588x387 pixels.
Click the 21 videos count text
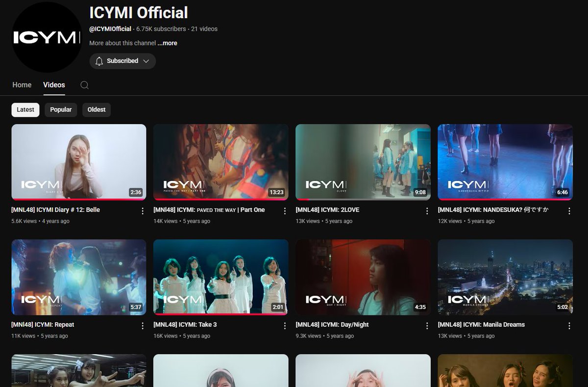pyautogui.click(x=204, y=29)
